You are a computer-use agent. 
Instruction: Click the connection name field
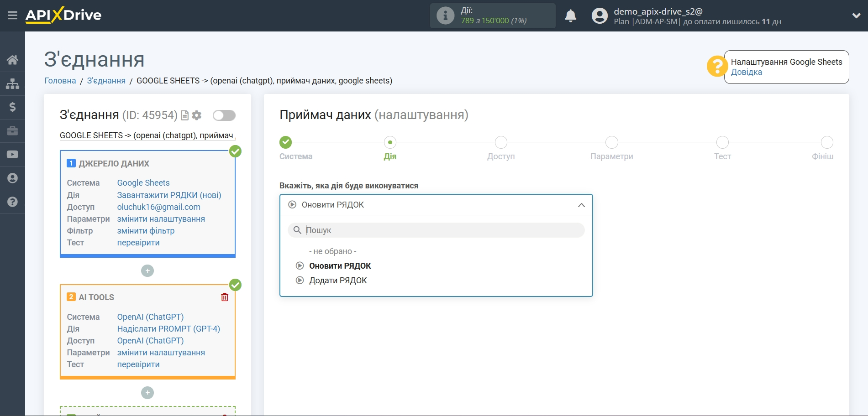[147, 135]
